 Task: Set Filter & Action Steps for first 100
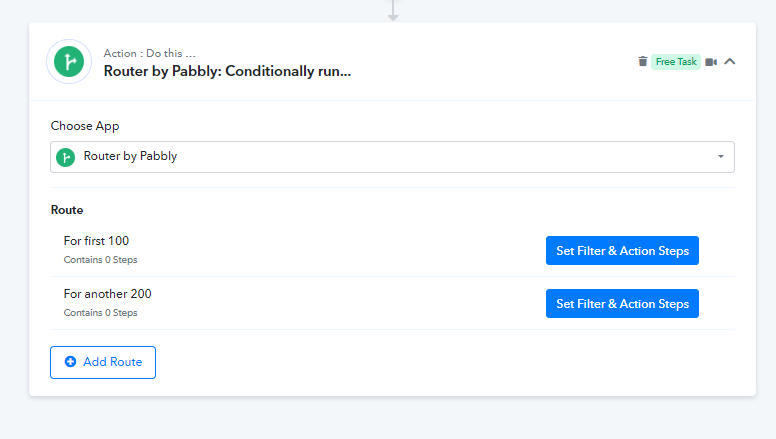tap(622, 250)
